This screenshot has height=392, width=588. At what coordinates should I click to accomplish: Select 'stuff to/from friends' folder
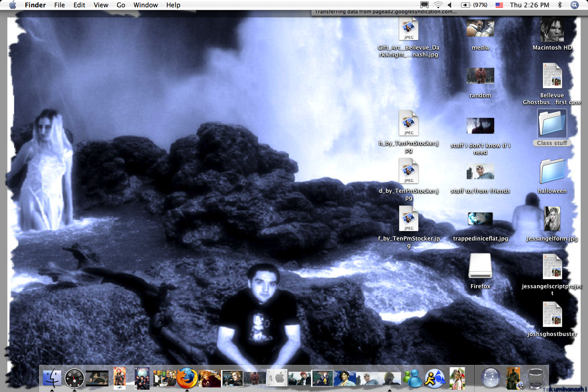point(480,171)
